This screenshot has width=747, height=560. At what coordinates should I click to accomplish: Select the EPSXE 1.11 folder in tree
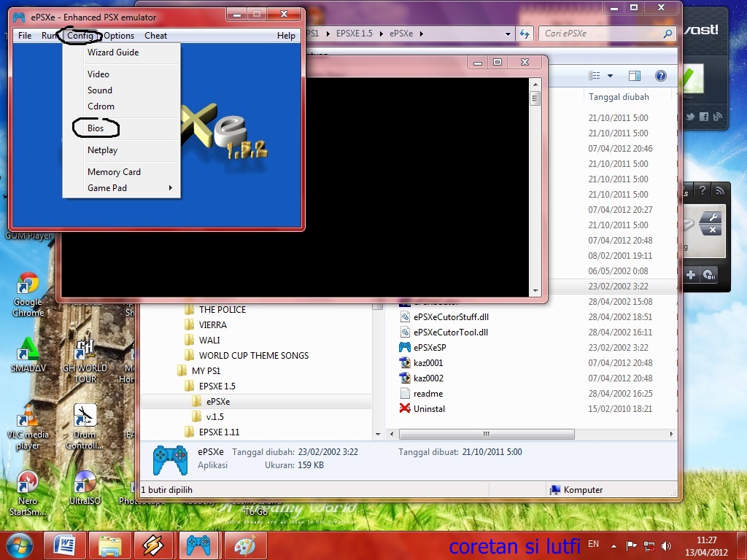point(219,432)
